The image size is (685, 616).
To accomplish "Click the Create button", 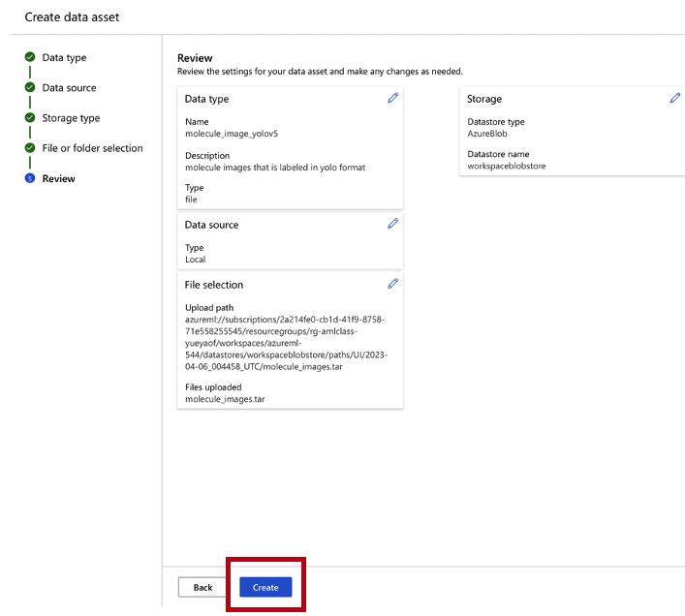I will (x=265, y=587).
